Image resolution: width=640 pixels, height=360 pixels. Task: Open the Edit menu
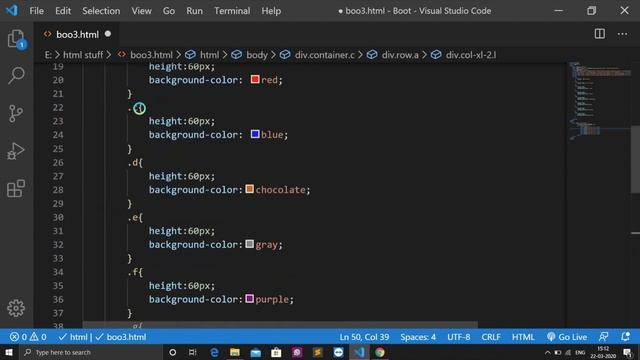click(x=63, y=11)
